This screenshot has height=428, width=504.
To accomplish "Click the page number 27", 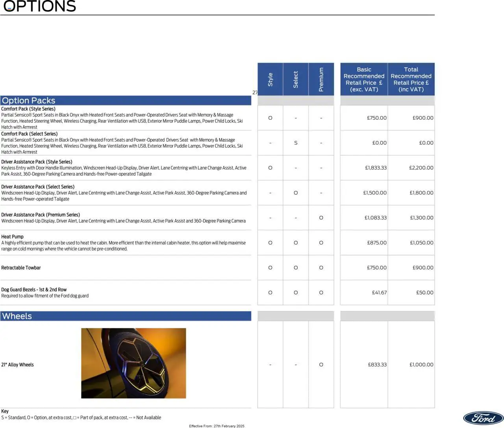I will click(x=255, y=93).
